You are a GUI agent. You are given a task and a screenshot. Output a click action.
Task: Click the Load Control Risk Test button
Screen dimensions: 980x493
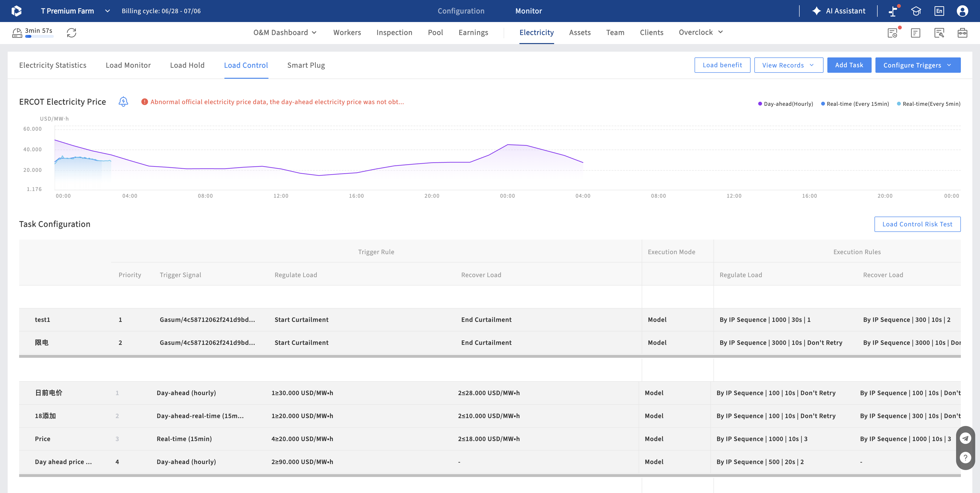click(917, 224)
